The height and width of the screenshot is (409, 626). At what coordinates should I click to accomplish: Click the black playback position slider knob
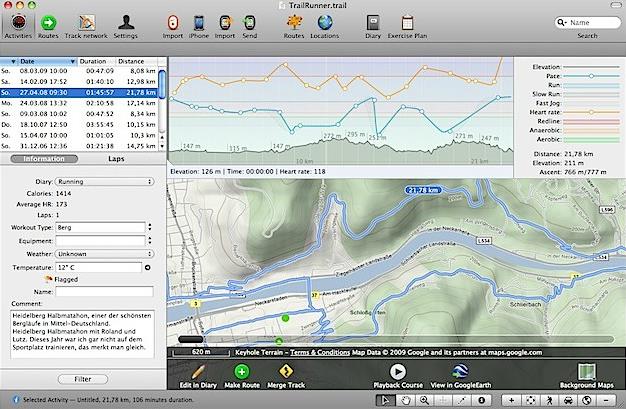pyautogui.click(x=191, y=340)
